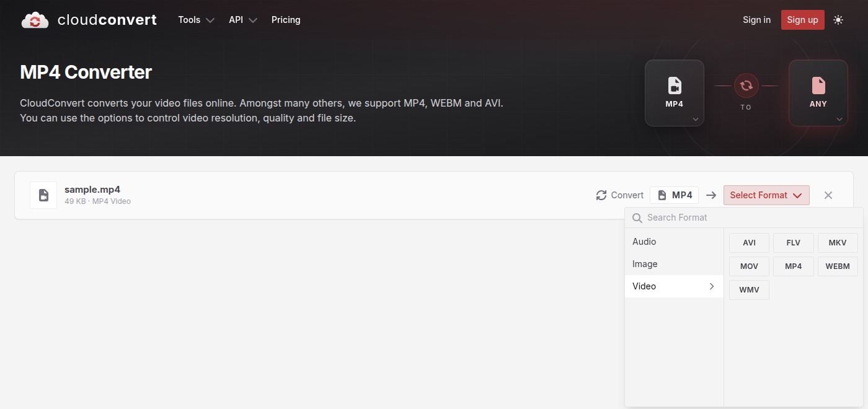Choose AVI as output format

click(749, 243)
